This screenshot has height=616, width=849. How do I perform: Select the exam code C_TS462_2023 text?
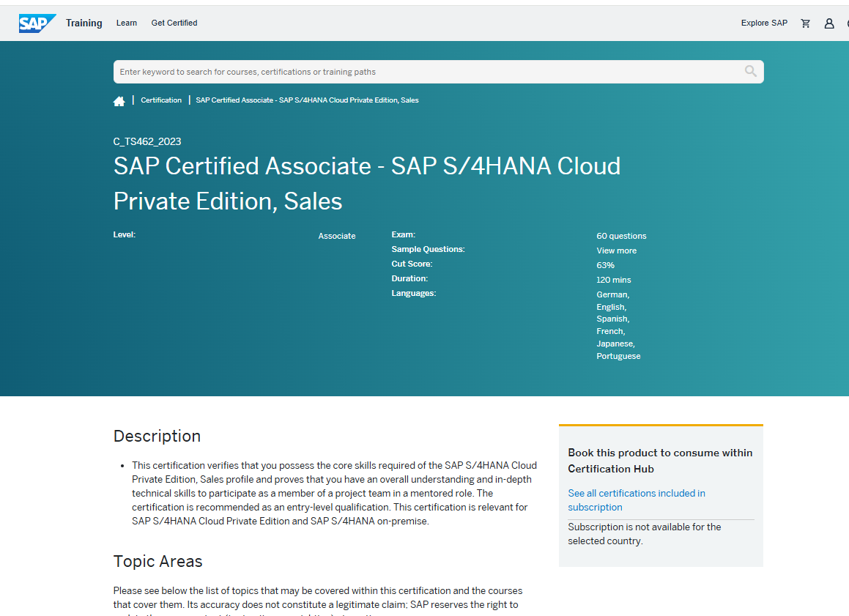[147, 141]
